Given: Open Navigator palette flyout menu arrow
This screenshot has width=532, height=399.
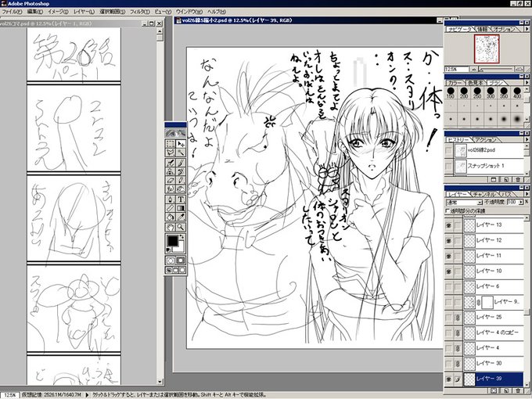Looking at the screenshot, I should pos(527,30).
